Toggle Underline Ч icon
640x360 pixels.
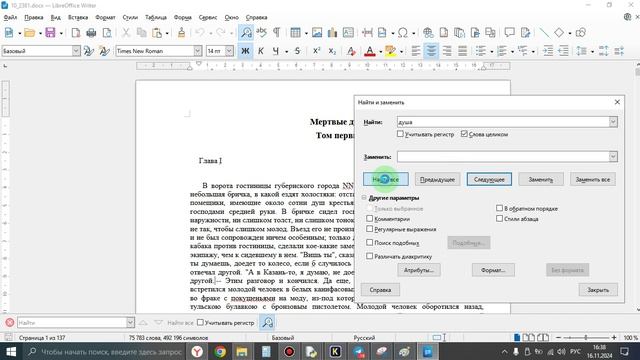point(276,51)
